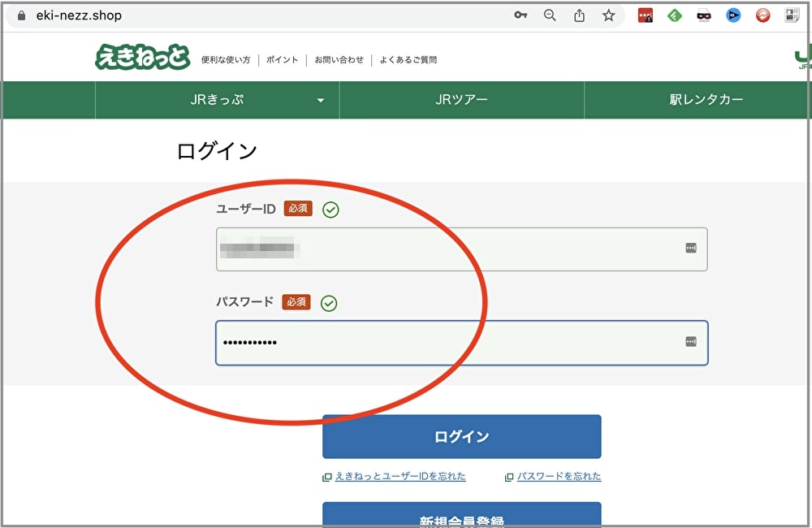Click the share page icon

point(579,15)
